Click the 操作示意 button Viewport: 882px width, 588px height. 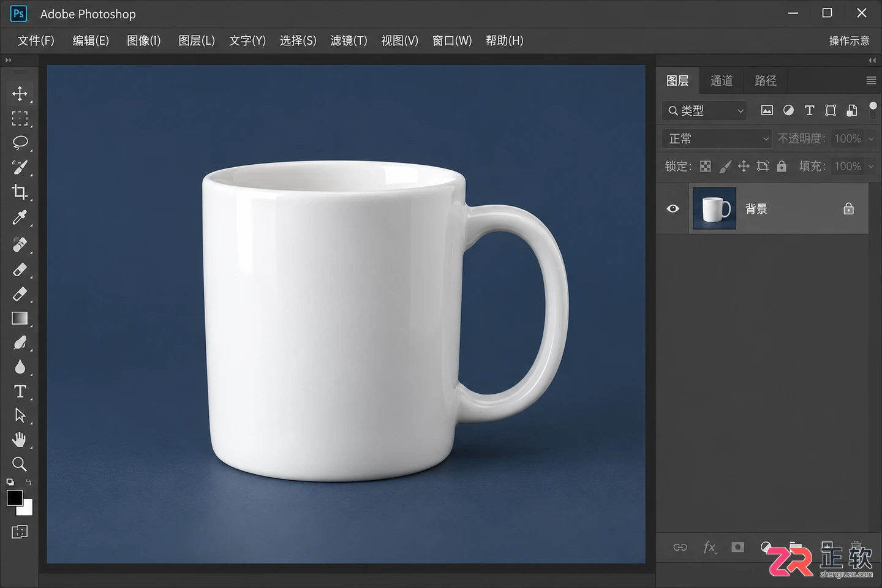[849, 40]
